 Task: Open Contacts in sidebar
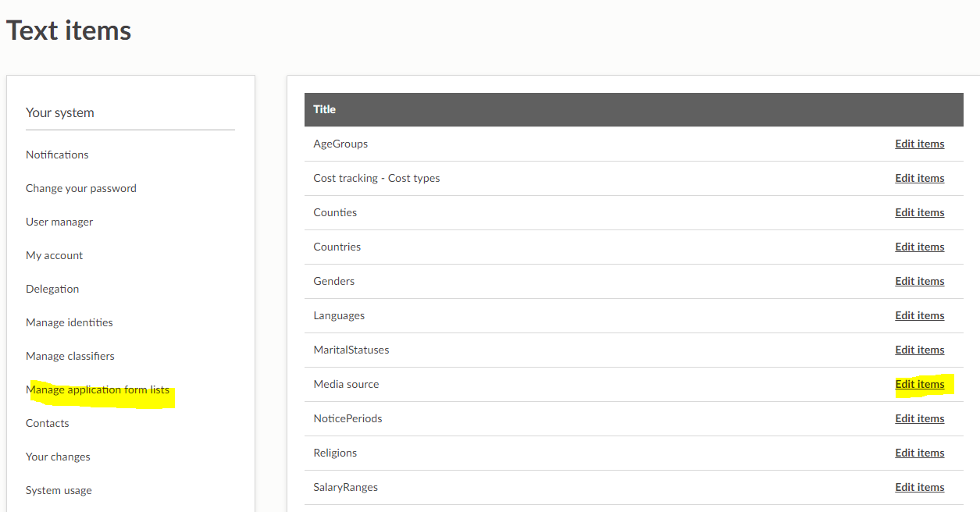click(48, 423)
